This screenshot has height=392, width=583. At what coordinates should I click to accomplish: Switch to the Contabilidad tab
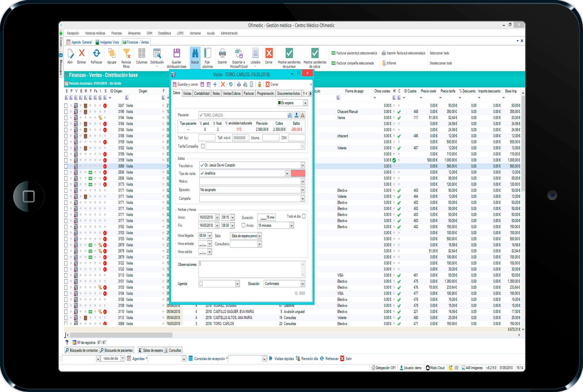coord(202,93)
